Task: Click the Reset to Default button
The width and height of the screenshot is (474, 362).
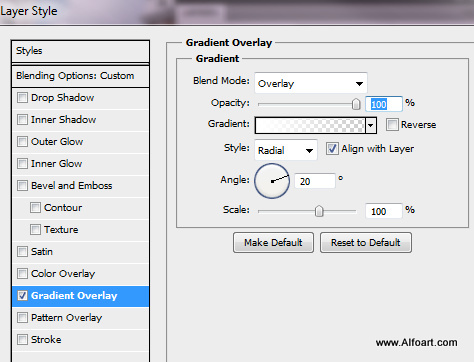Action: pos(366,243)
